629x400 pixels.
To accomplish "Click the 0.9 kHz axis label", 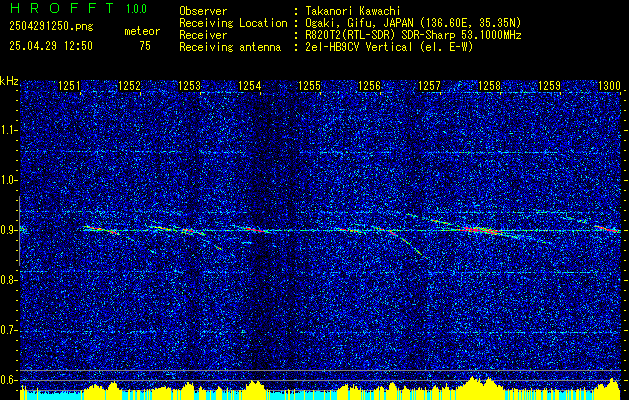I will coord(7,230).
